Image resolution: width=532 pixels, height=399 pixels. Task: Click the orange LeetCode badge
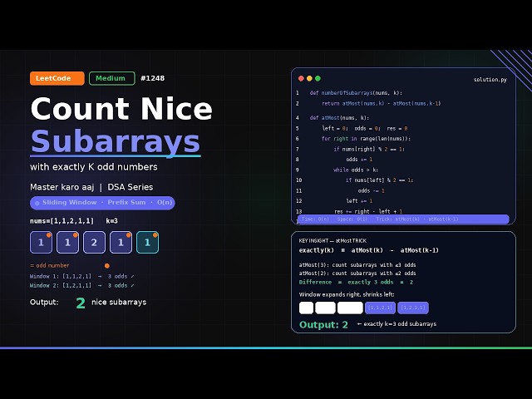(x=57, y=78)
